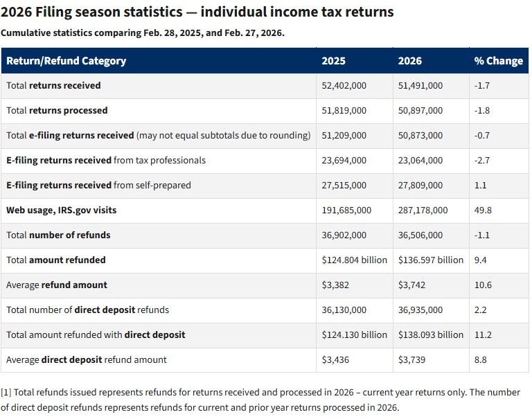Click the "Total returns received" row label

coord(53,86)
